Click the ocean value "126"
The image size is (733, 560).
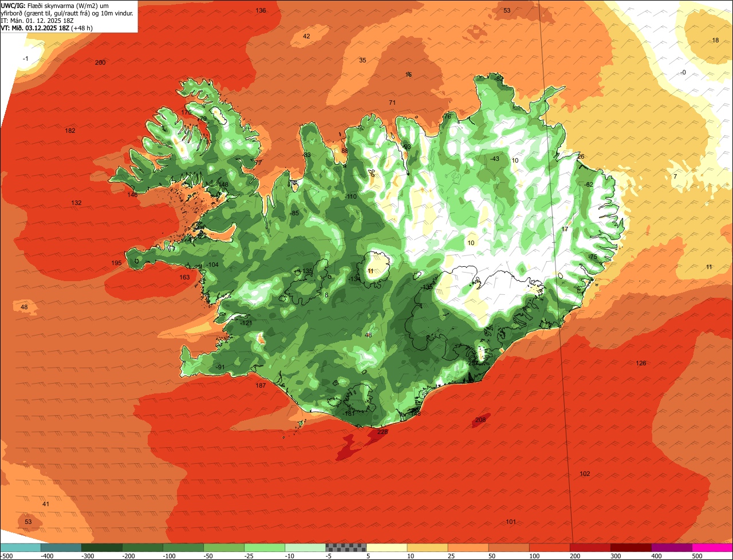tap(641, 363)
